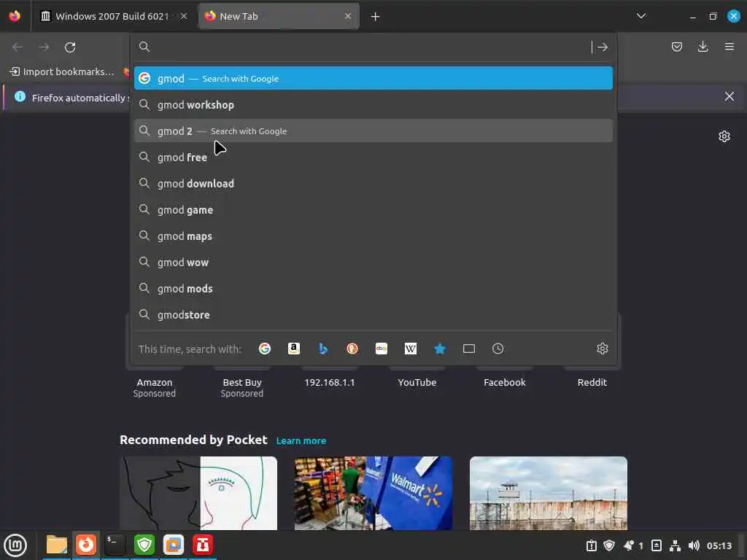
Task: Open the red download taskbar app
Action: (x=203, y=545)
